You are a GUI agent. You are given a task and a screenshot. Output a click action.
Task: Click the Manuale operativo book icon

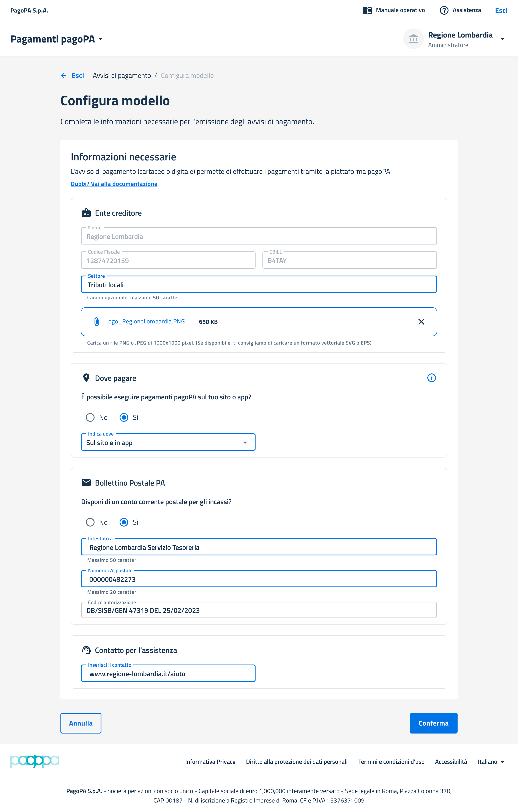[x=367, y=10]
